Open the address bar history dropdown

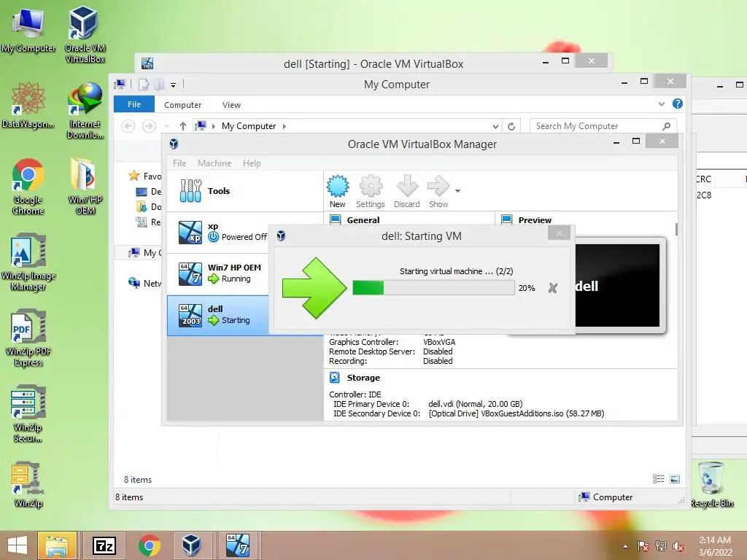[x=495, y=127]
